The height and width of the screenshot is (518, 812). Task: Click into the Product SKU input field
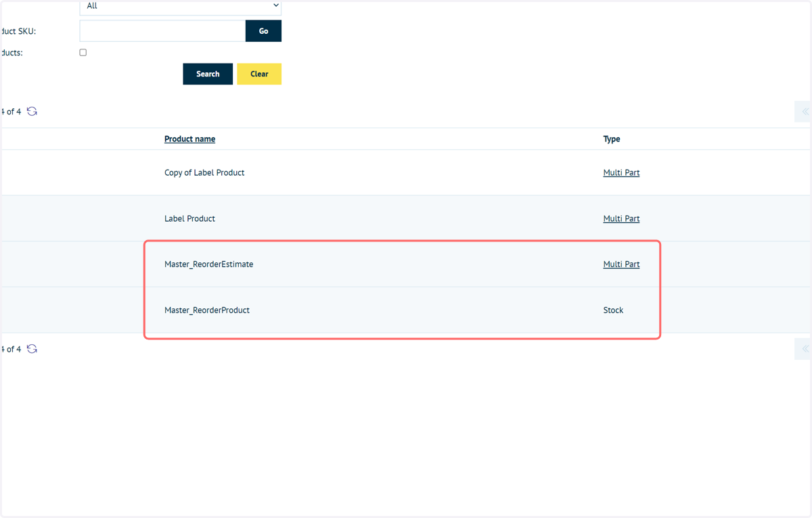pyautogui.click(x=162, y=31)
